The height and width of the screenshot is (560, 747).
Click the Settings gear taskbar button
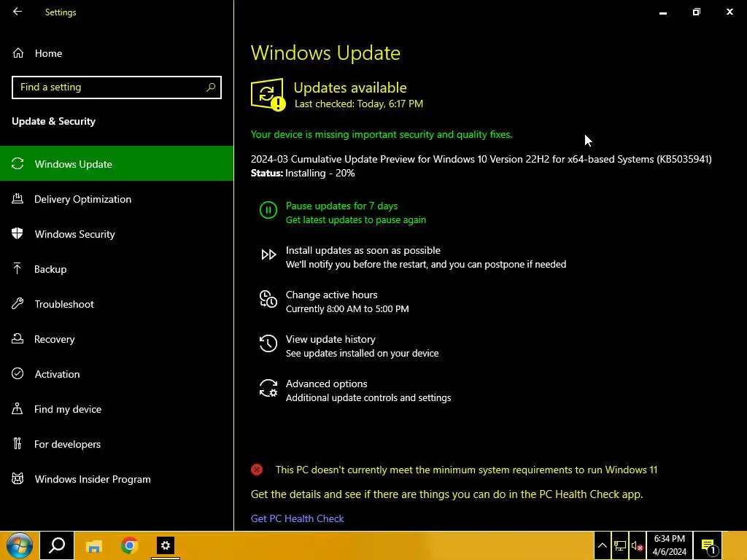(x=166, y=545)
